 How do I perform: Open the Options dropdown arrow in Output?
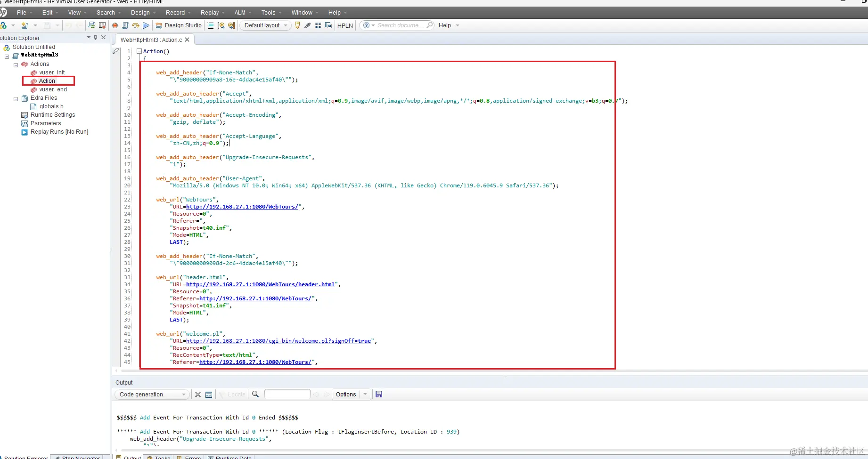[x=365, y=395]
